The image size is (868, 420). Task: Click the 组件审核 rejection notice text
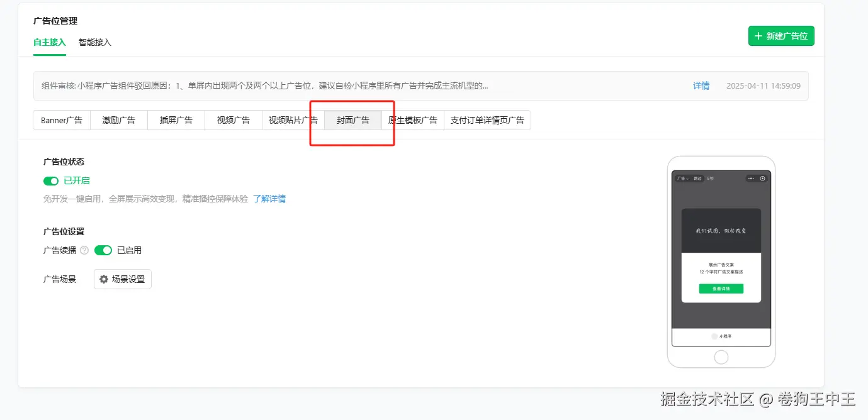[265, 86]
